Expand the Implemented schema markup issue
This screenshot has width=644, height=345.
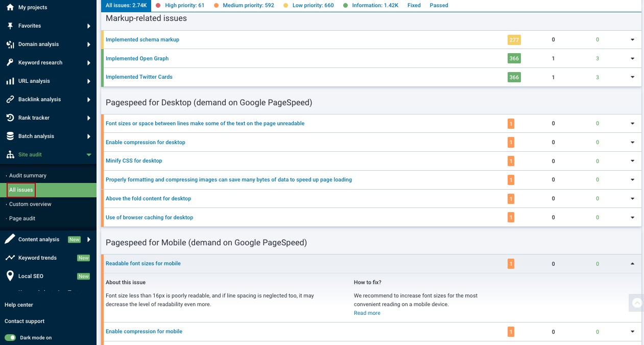[x=632, y=39]
